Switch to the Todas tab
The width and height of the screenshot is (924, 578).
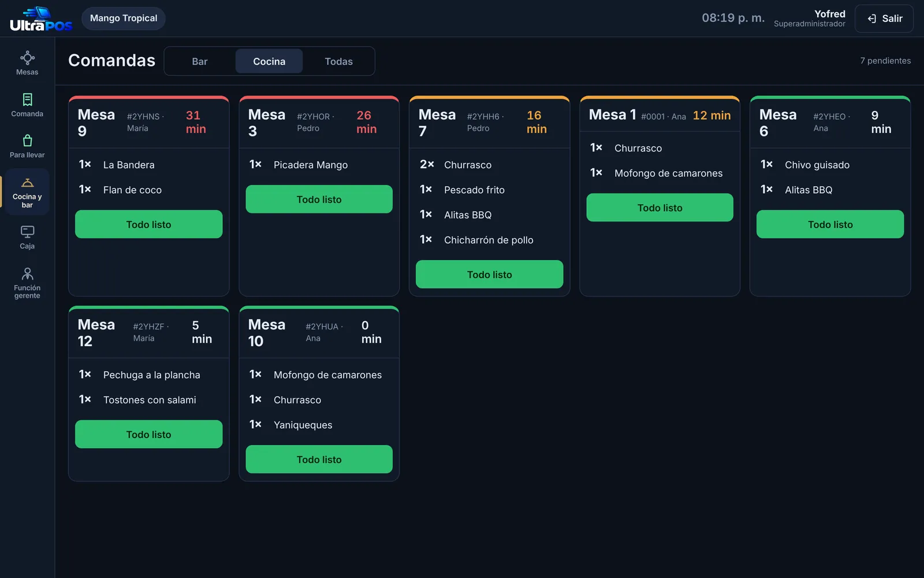point(338,61)
